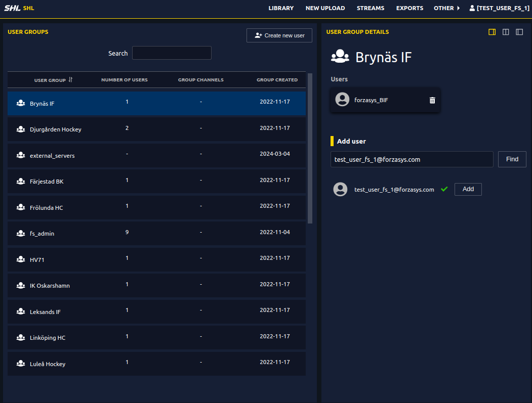Click the fs_admin group icon
This screenshot has height=403, width=532.
click(21, 233)
